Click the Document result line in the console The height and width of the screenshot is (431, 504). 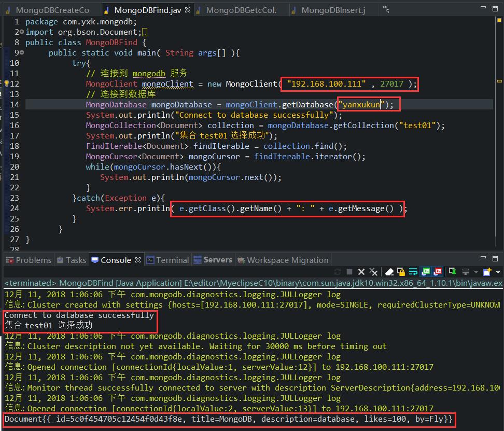tap(228, 419)
